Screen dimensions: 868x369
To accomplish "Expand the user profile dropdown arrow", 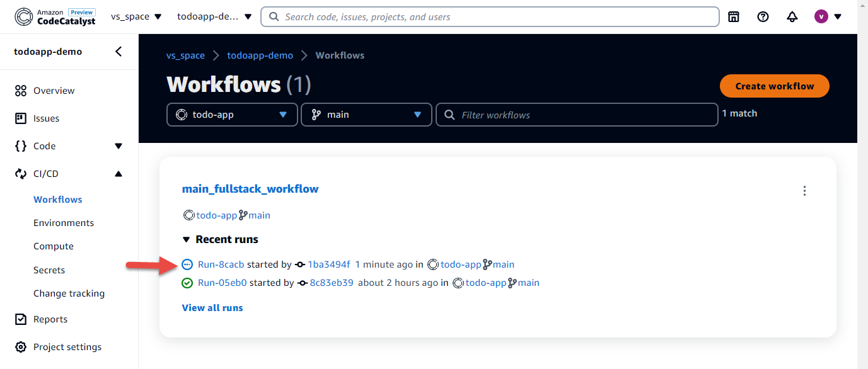I will pos(838,17).
